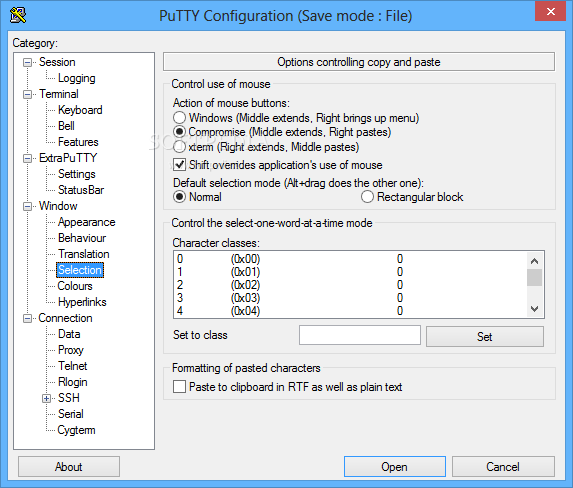Open the Session category
The image size is (573, 488).
point(57,62)
